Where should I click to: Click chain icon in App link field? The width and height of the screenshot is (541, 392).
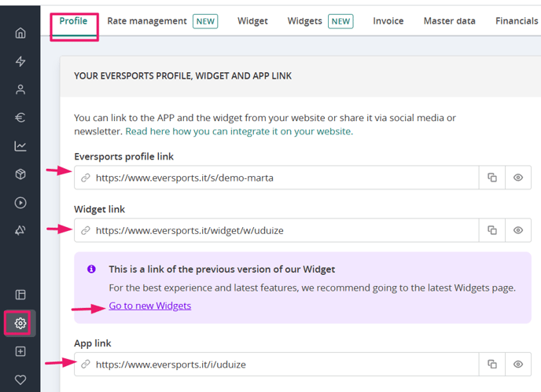click(86, 365)
